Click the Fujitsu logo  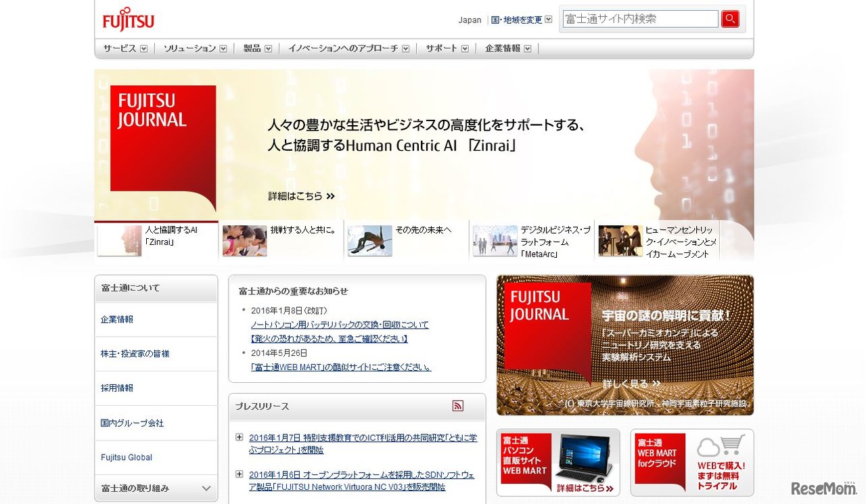click(x=129, y=20)
